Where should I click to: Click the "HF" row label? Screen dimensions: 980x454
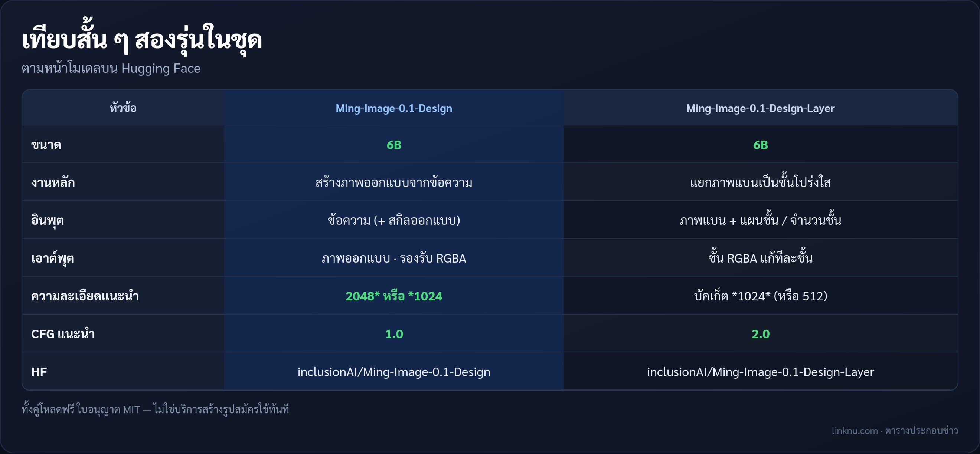tap(39, 372)
